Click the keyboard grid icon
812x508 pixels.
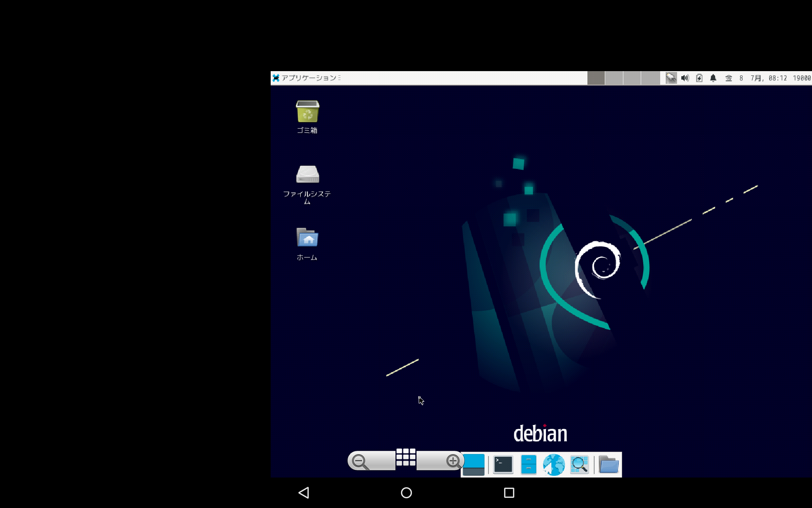pos(406,458)
